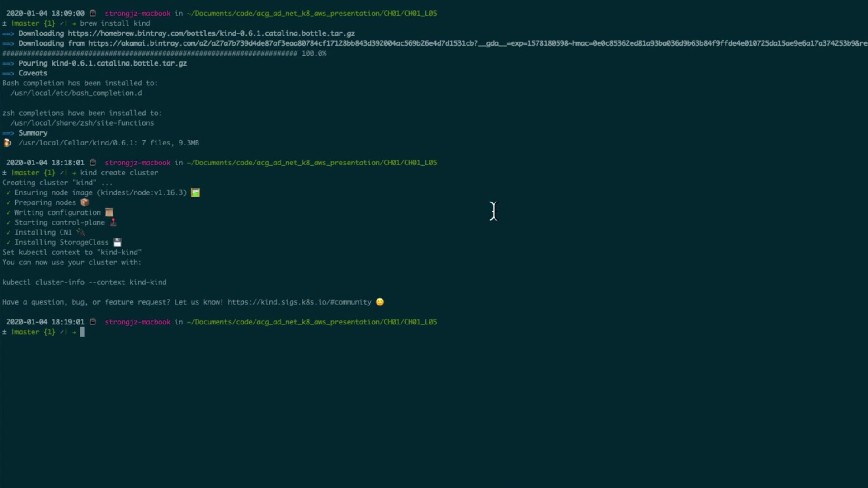Click the 'kind create cluster' command text
The height and width of the screenshot is (488, 868).
point(119,173)
